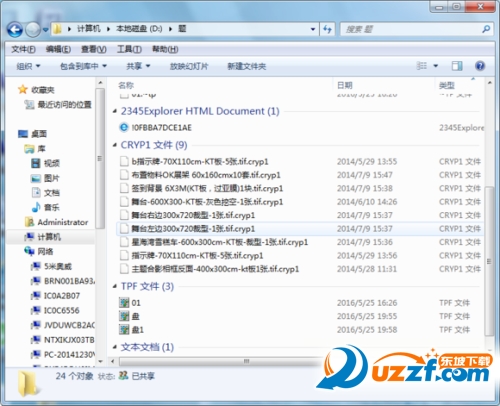Open the 文件(F) menu
The height and width of the screenshot is (406, 500).
(x=23, y=49)
